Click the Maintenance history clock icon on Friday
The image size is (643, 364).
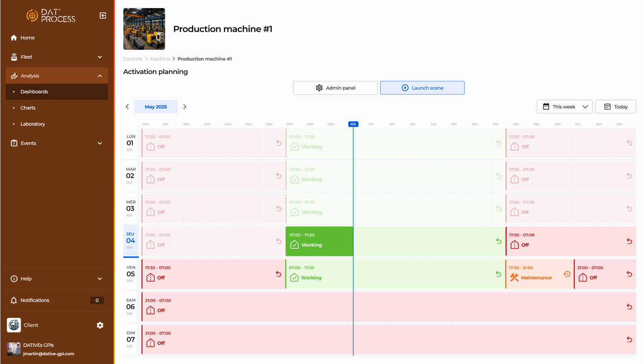coord(567,274)
